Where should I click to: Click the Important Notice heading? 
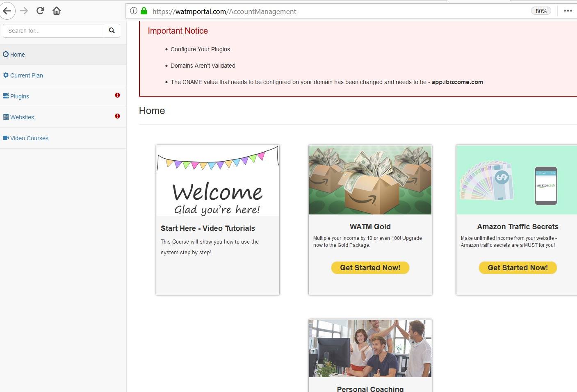tap(178, 31)
